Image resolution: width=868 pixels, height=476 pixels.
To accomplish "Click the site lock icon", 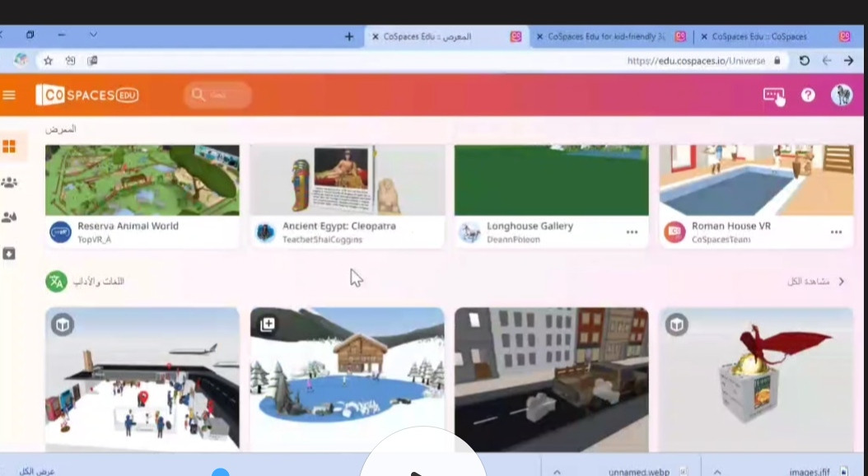I will coord(777,61).
